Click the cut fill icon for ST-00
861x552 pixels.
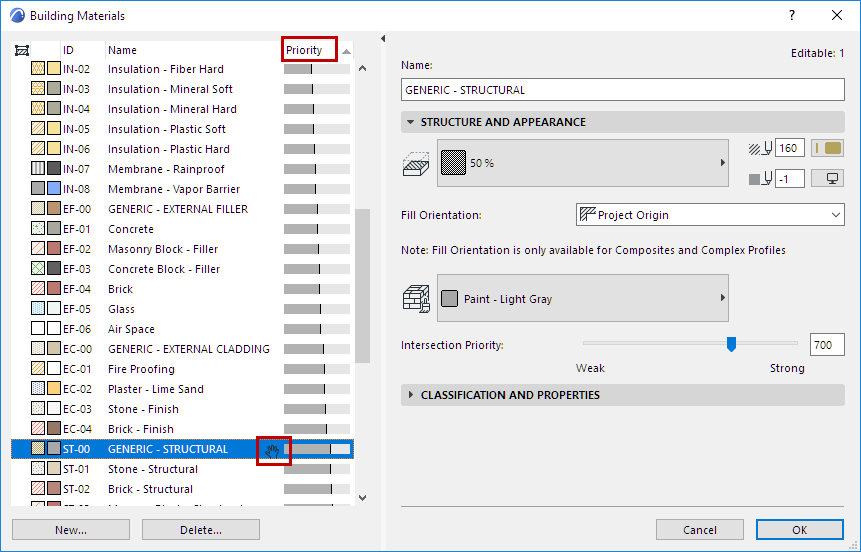38,449
